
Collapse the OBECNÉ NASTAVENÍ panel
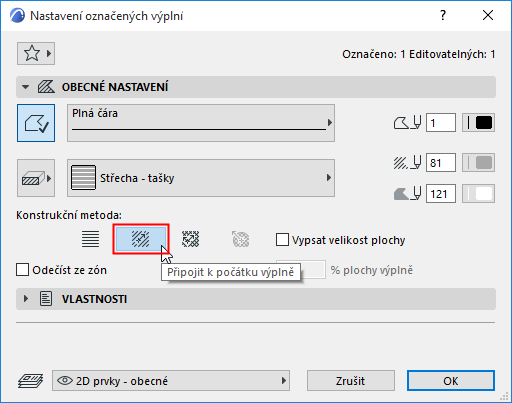tap(25, 87)
